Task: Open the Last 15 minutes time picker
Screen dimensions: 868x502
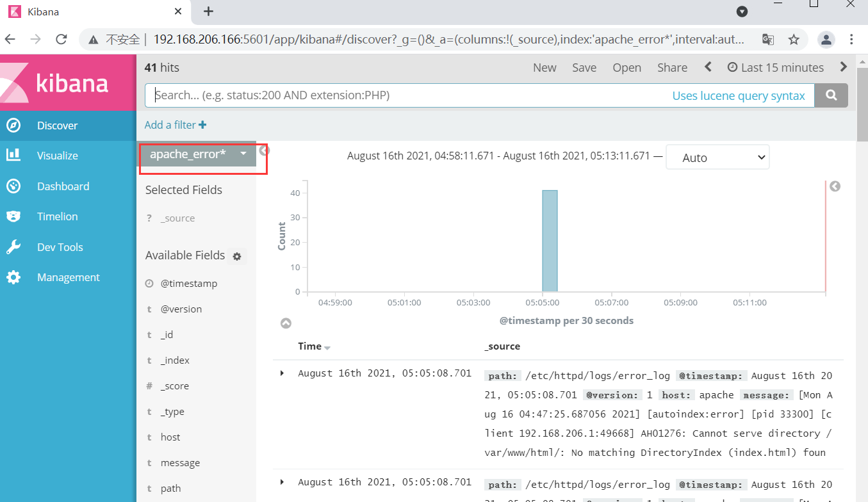Action: [775, 67]
